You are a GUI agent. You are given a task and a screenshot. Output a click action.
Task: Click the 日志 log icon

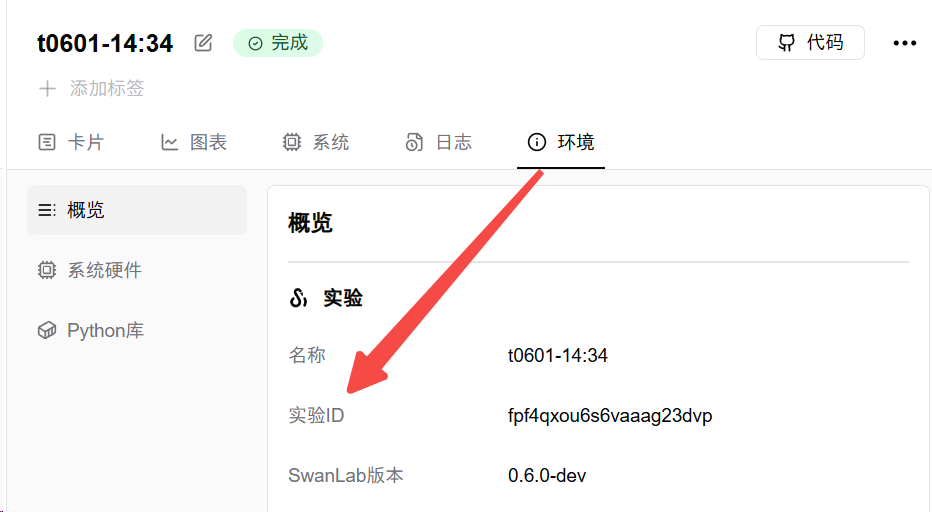click(414, 142)
